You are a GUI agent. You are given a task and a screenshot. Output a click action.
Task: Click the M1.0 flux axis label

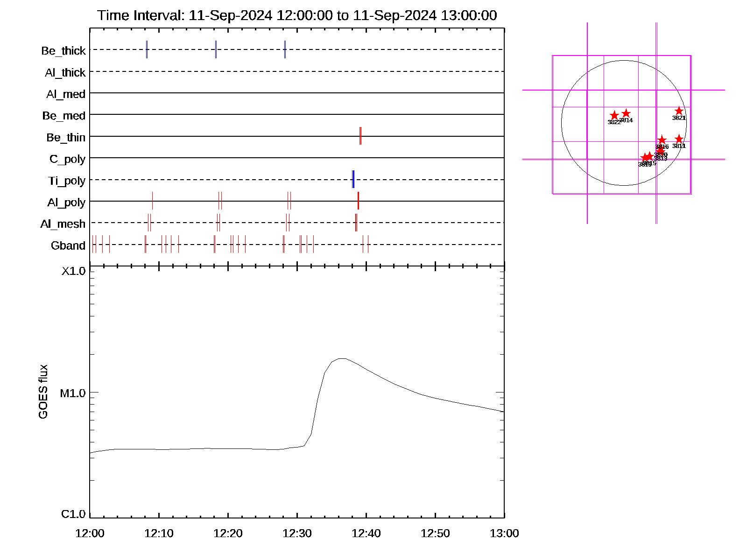point(73,393)
